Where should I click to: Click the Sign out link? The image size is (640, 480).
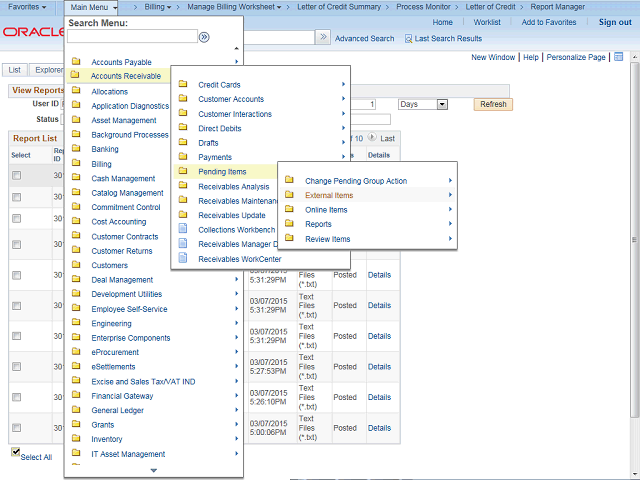tap(614, 22)
